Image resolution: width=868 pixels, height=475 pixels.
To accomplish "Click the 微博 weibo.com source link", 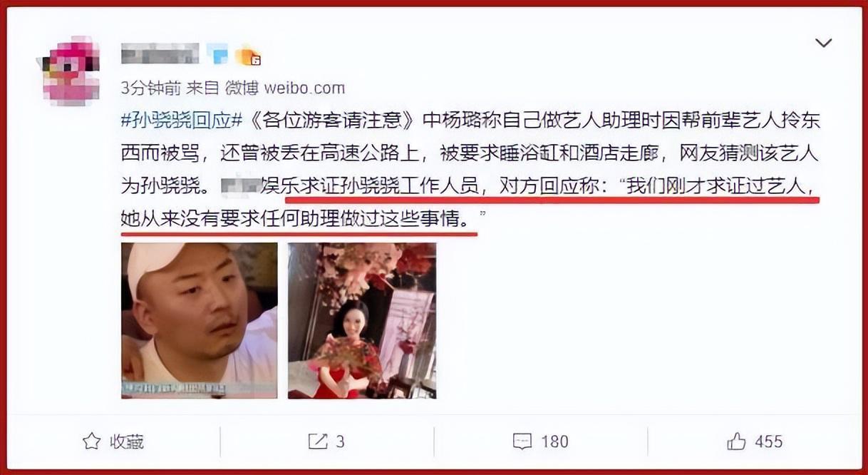I will click(285, 88).
